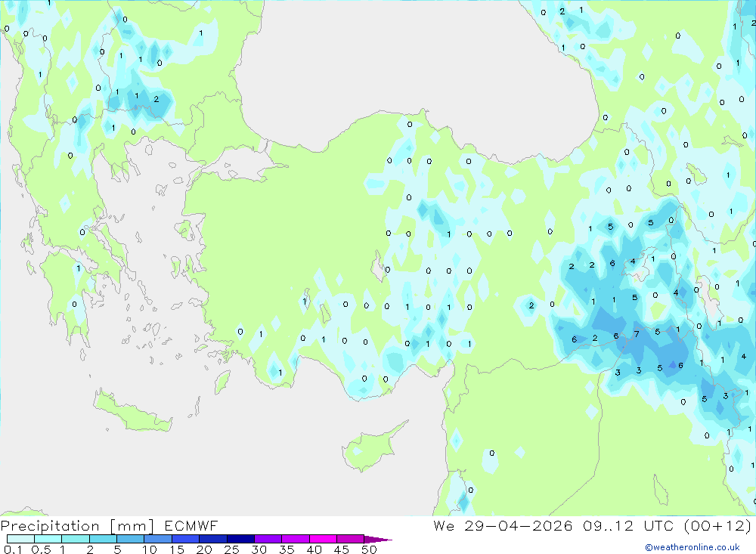Viewport: 756px width, 554px height.
Task: Open the weatheronline.co.uk copyright link
Action: 692,547
